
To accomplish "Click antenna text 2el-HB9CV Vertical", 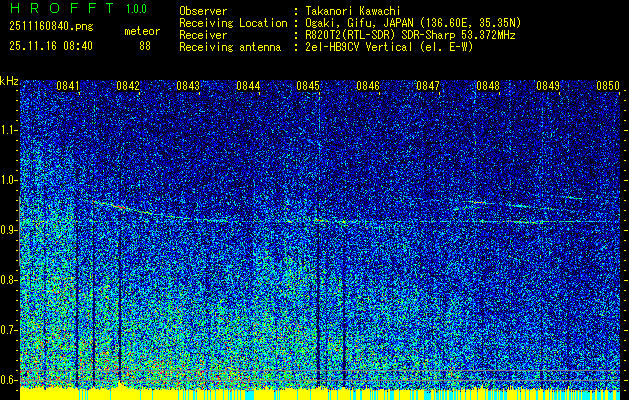I will pyautogui.click(x=359, y=47).
